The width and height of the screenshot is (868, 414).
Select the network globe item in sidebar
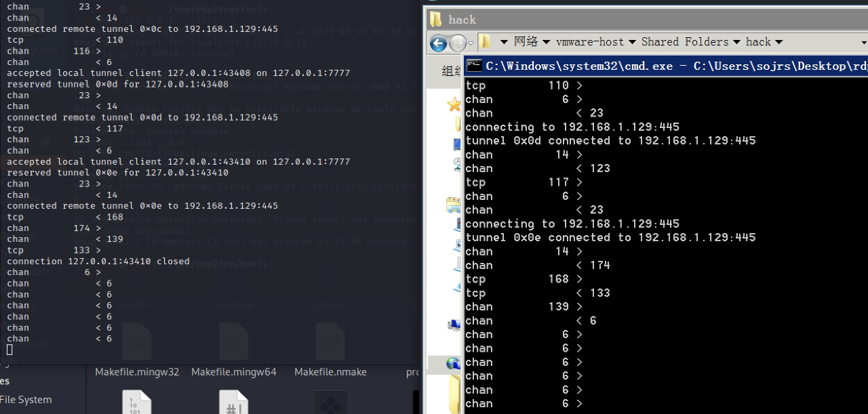coord(453,364)
